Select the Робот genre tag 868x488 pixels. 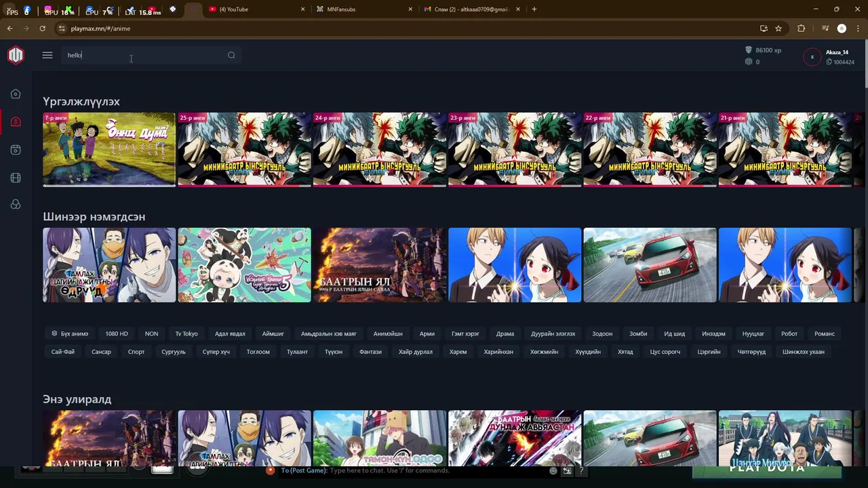[x=789, y=333]
